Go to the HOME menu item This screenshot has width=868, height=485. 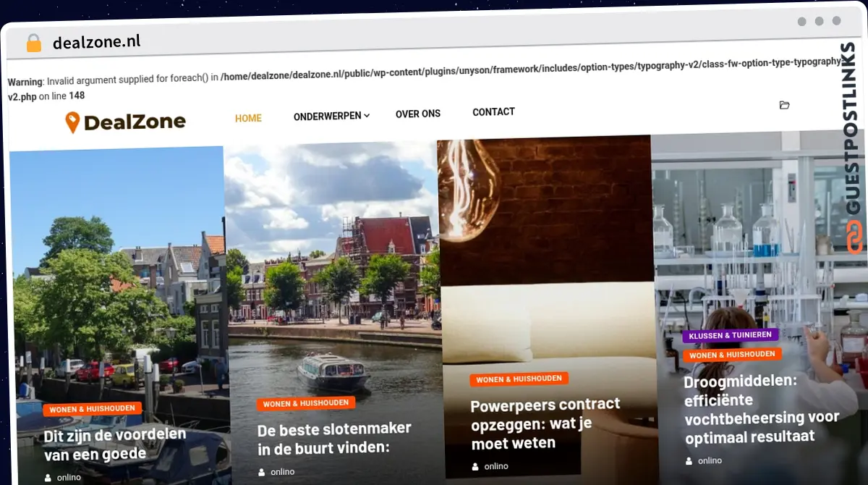[x=248, y=118]
